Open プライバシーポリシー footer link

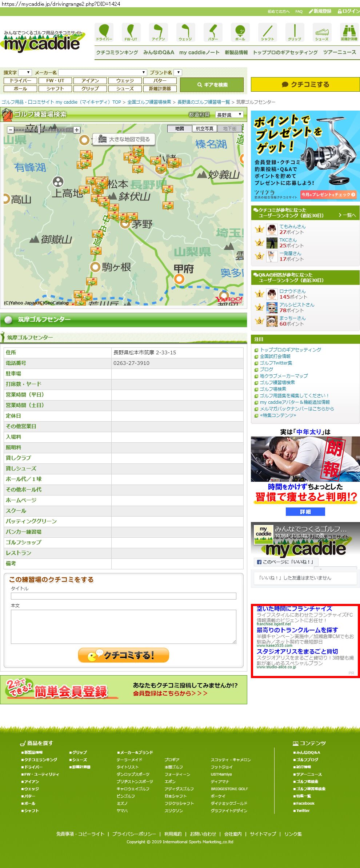tap(134, 834)
